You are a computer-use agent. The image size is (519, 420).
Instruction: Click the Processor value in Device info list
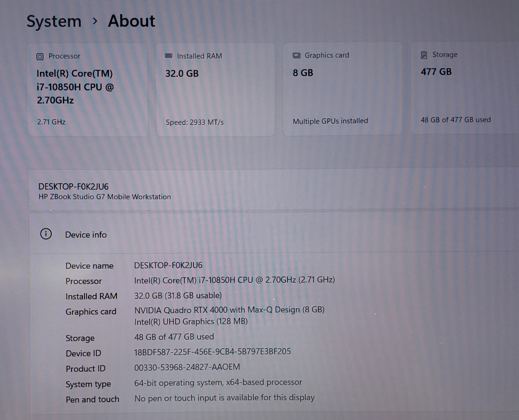click(x=235, y=280)
